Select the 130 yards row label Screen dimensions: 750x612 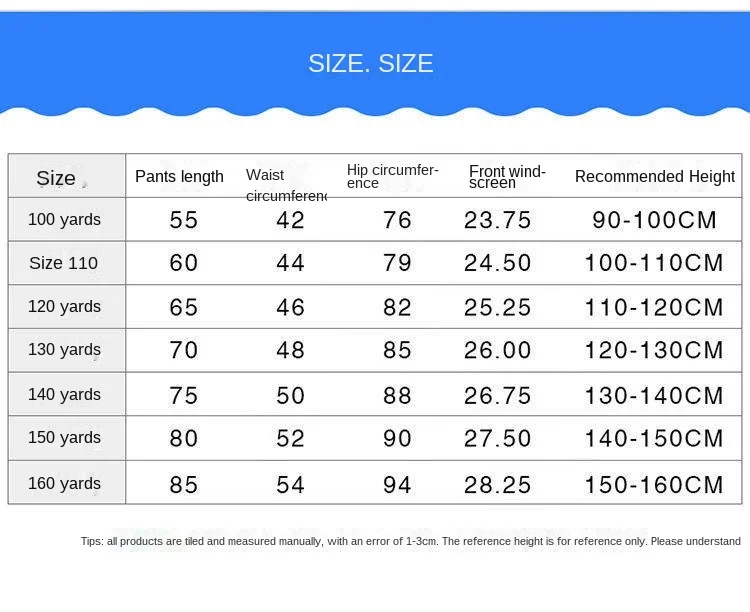tap(64, 350)
